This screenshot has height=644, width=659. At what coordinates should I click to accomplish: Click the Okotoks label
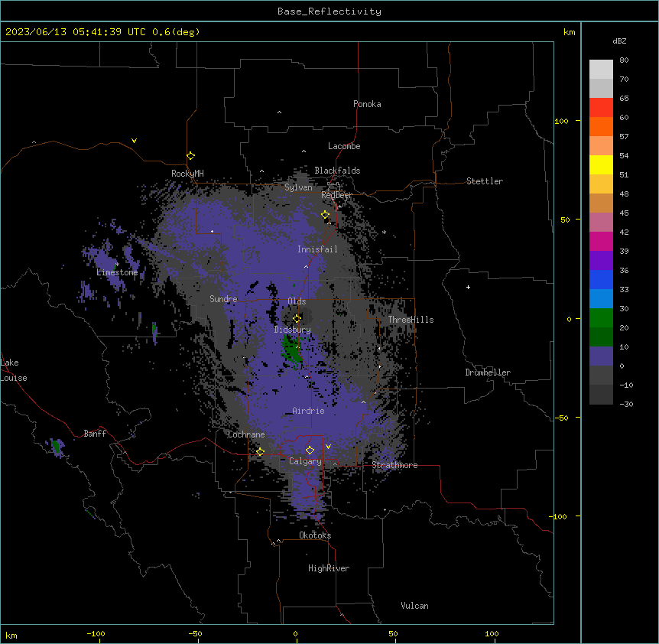coord(315,535)
